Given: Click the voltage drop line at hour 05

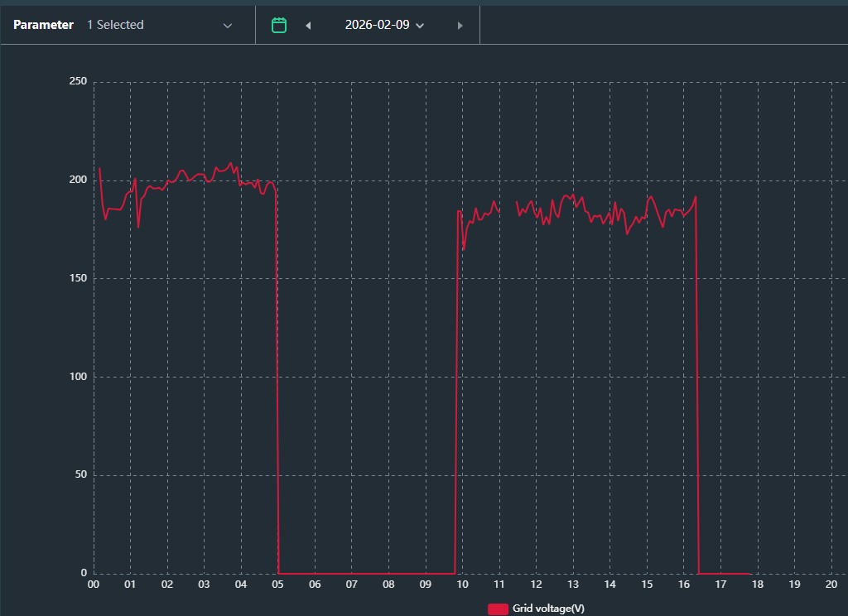Looking at the screenshot, I should pyautogui.click(x=278, y=373).
